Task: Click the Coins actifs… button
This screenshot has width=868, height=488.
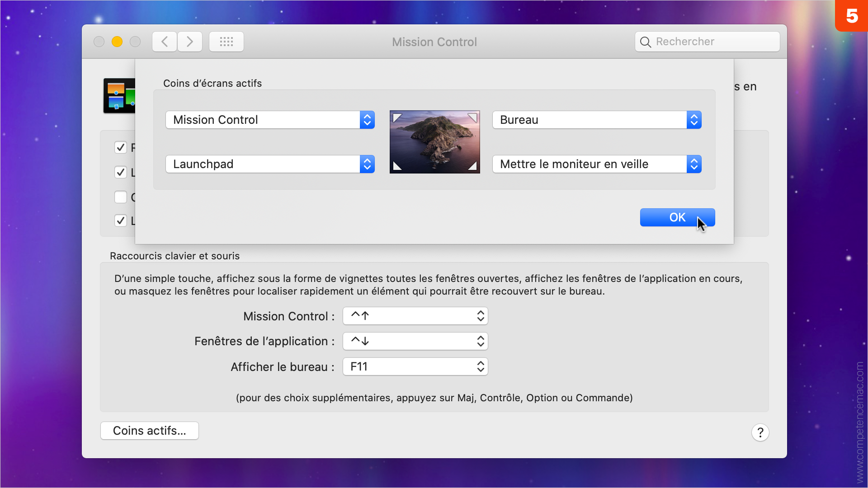Action: pos(149,431)
